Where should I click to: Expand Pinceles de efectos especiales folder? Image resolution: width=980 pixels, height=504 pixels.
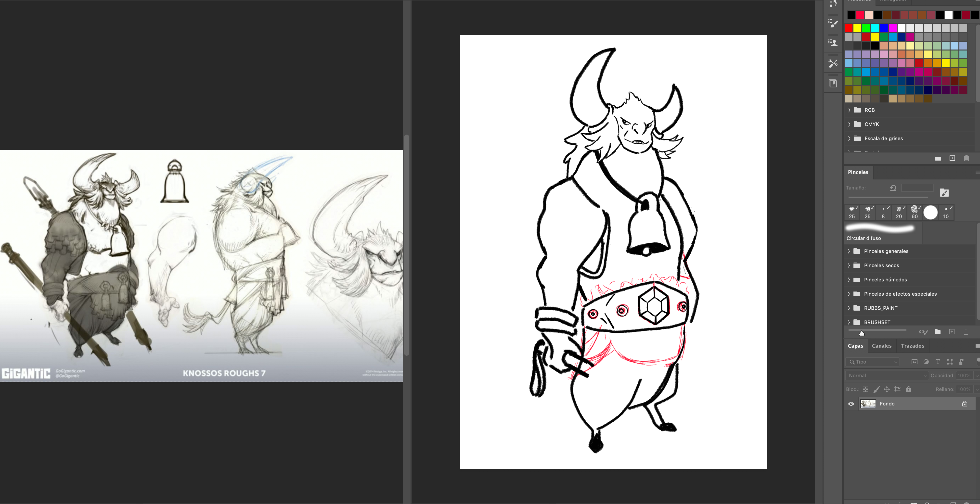tap(849, 294)
